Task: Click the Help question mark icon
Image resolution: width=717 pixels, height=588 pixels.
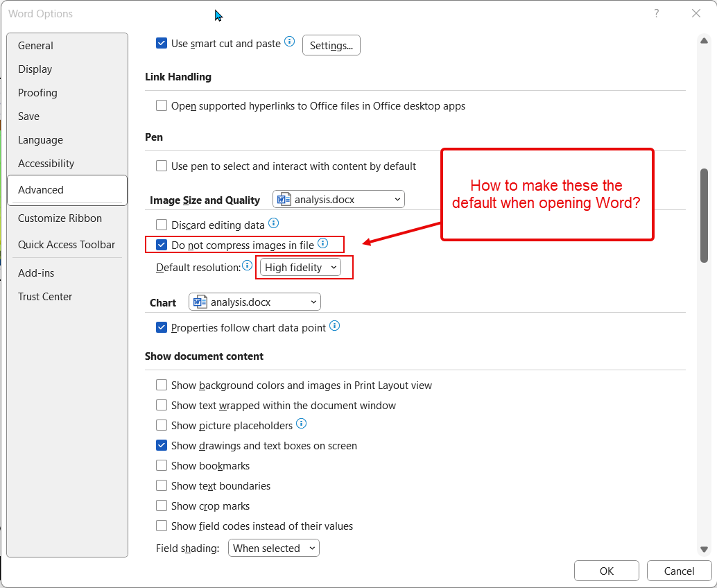Action: pyautogui.click(x=656, y=13)
